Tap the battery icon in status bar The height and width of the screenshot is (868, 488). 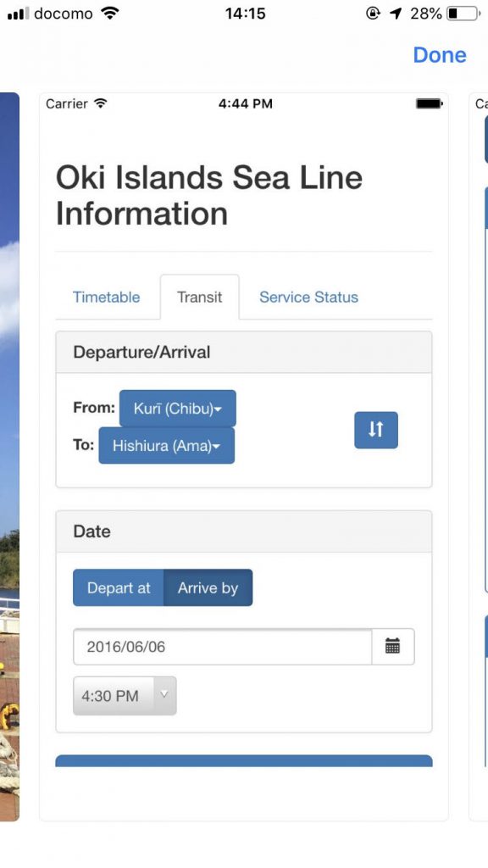pyautogui.click(x=463, y=14)
